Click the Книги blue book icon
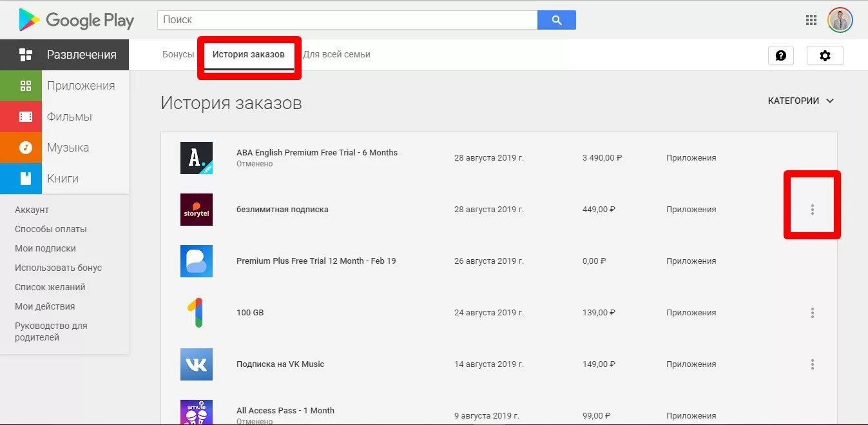Viewport: 868px width, 425px height. tap(26, 179)
